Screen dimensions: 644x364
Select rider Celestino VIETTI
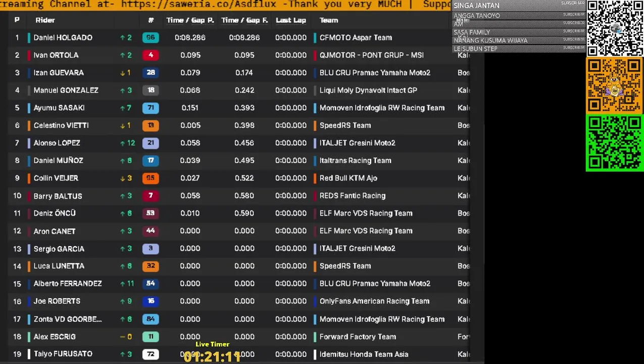[61, 125]
